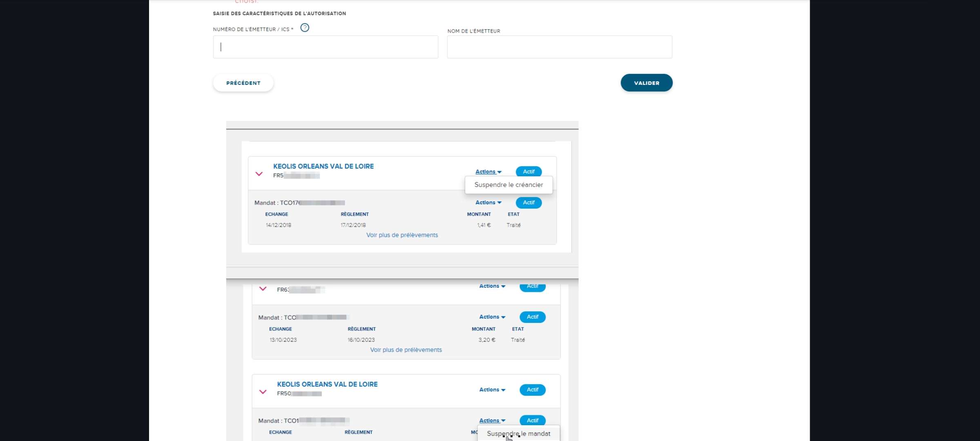Focus the Numéro de l'émetteur / ICS field
The height and width of the screenshot is (441, 980).
coord(325,47)
